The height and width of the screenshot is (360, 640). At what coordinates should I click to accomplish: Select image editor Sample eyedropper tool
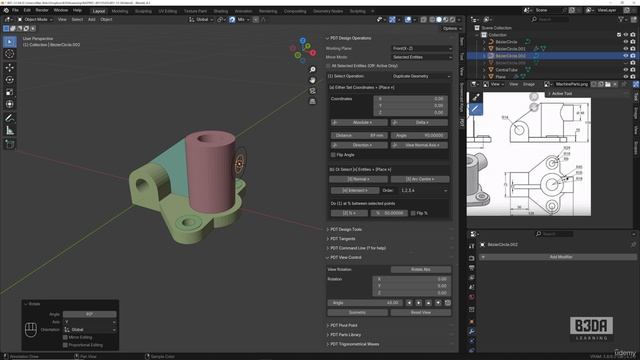pos(476,97)
